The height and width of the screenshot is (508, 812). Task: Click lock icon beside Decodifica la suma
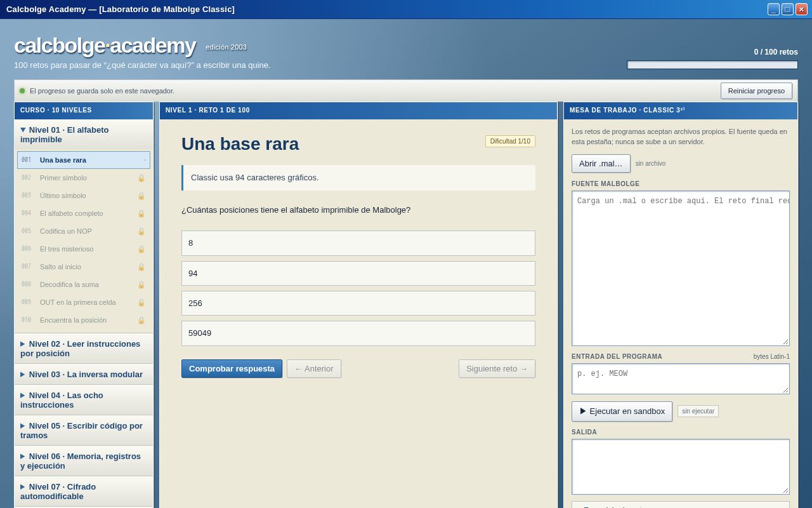(141, 284)
